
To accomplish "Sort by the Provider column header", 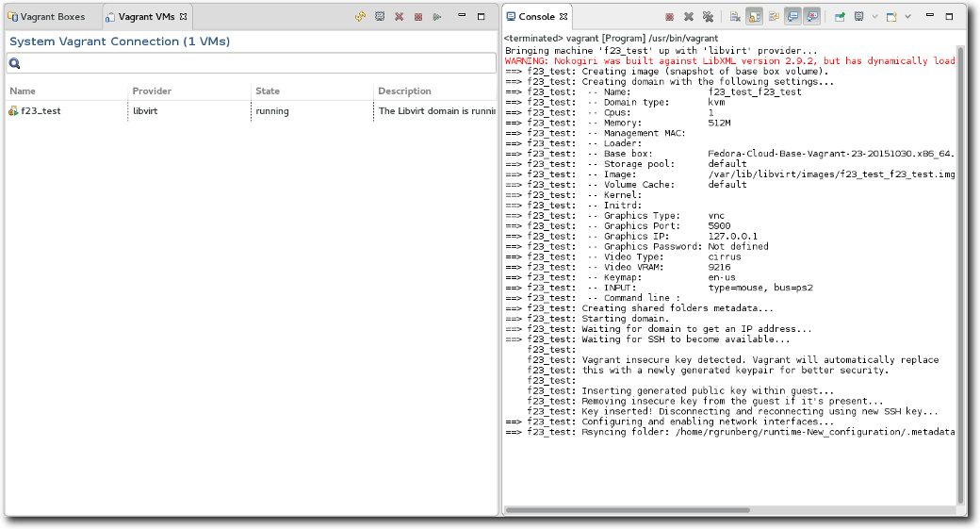I will [x=152, y=91].
